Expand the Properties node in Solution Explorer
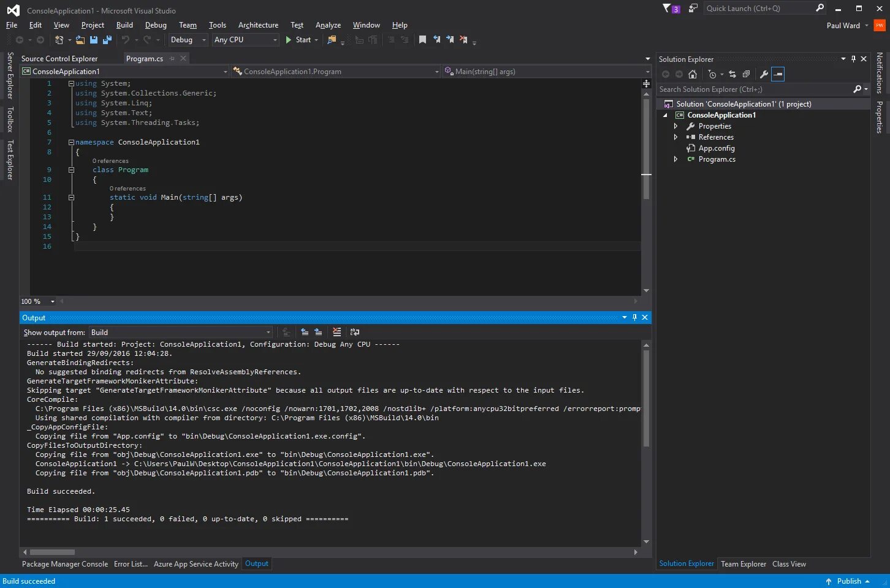The width and height of the screenshot is (890, 588). pyautogui.click(x=675, y=126)
